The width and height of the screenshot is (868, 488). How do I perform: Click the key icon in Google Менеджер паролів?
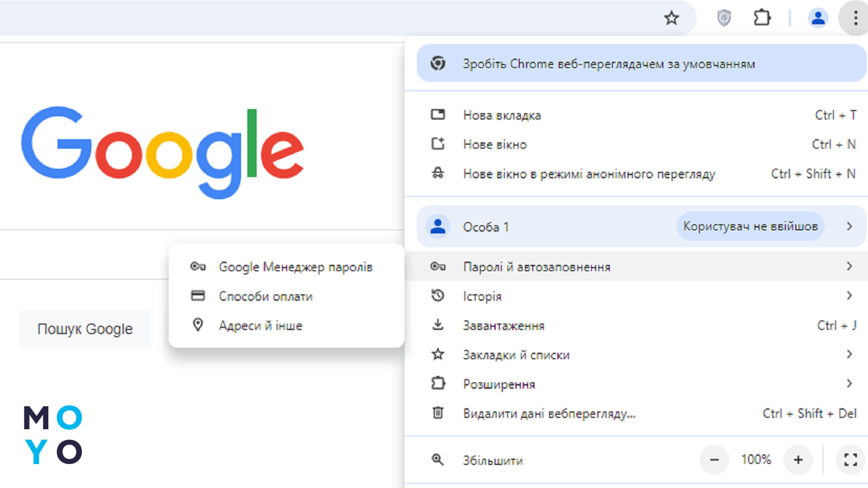[198, 267]
